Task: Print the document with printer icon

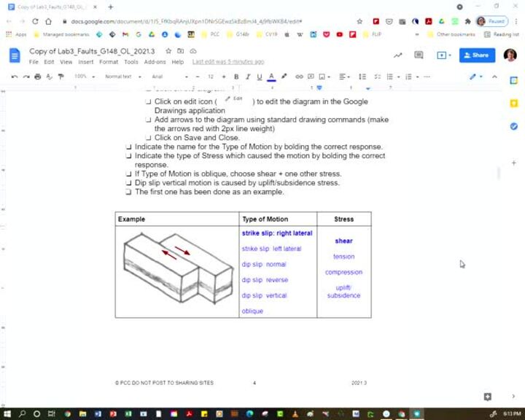Action: pyautogui.click(x=38, y=77)
